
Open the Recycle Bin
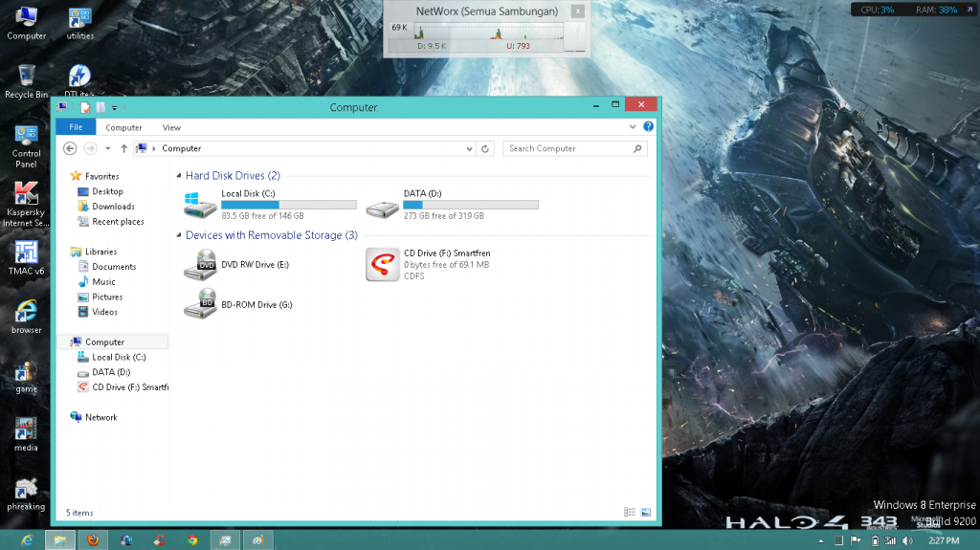coord(26,82)
